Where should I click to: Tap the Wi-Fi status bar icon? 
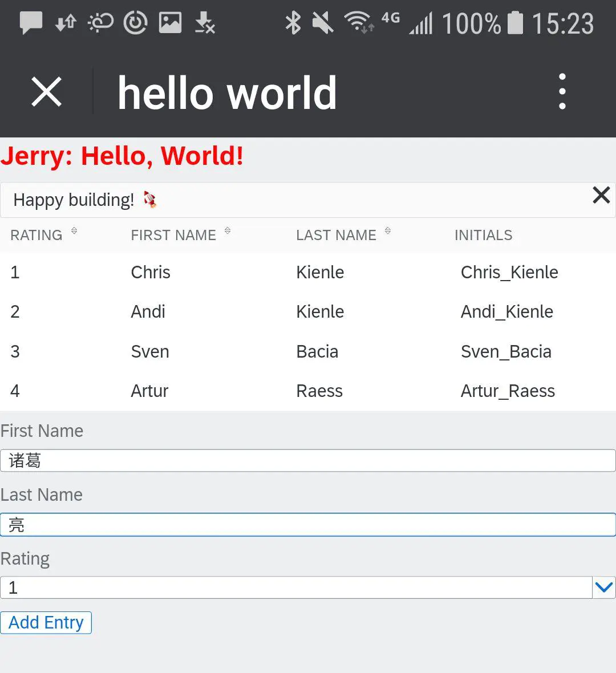pyautogui.click(x=358, y=23)
